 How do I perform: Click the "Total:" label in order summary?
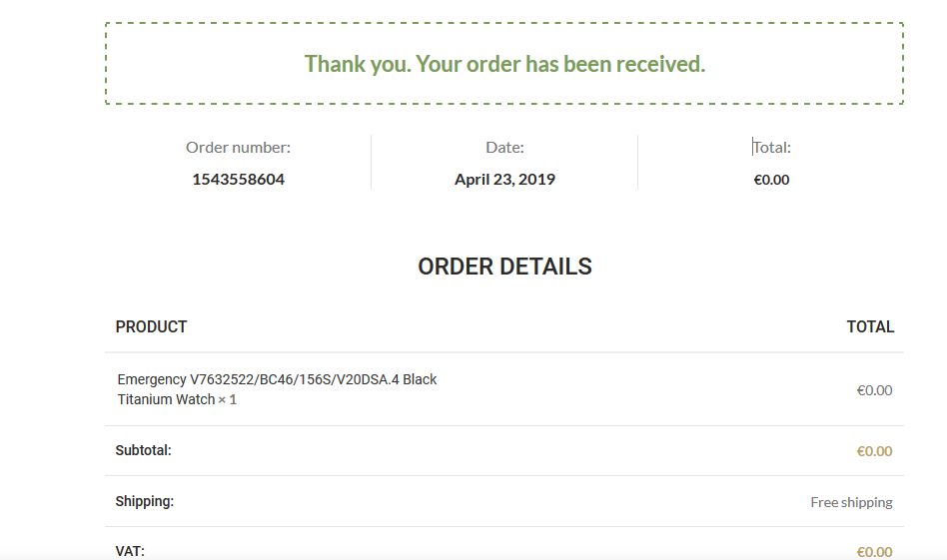(771, 148)
